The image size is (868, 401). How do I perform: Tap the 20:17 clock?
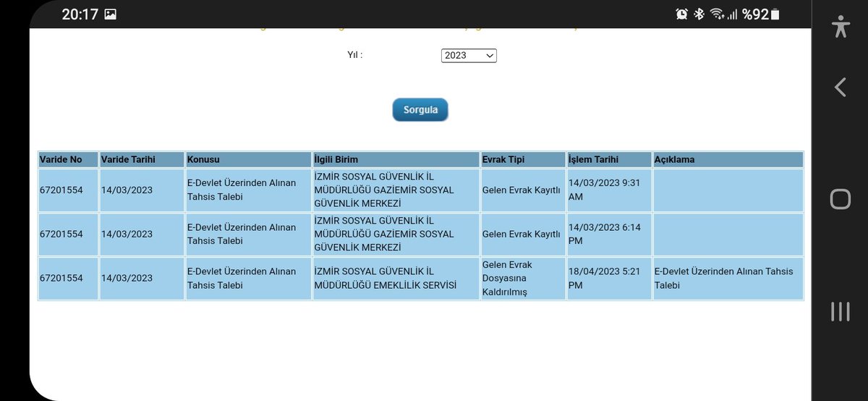point(80,14)
